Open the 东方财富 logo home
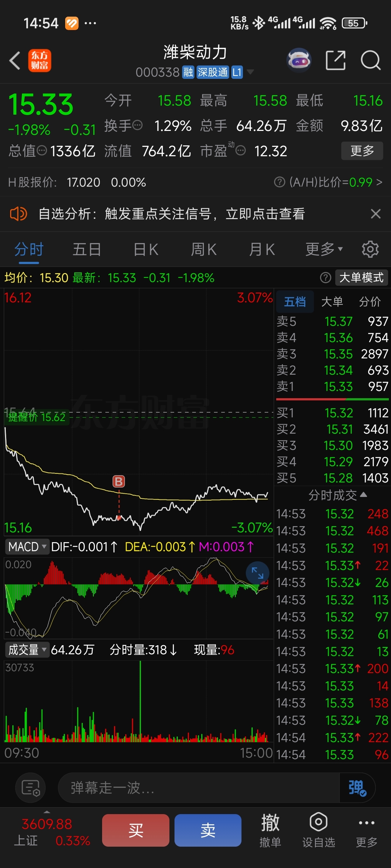Image resolution: width=391 pixels, height=868 pixels. coord(40,60)
